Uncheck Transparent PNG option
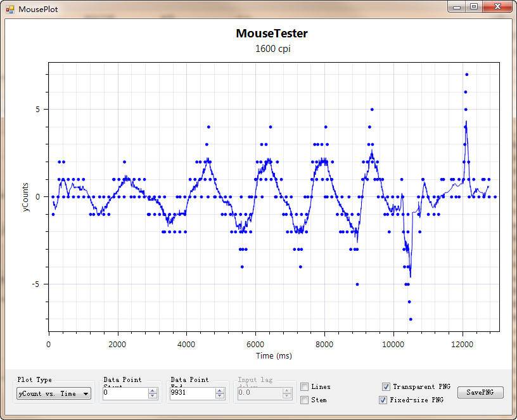Image resolution: width=517 pixels, height=420 pixels. [386, 386]
